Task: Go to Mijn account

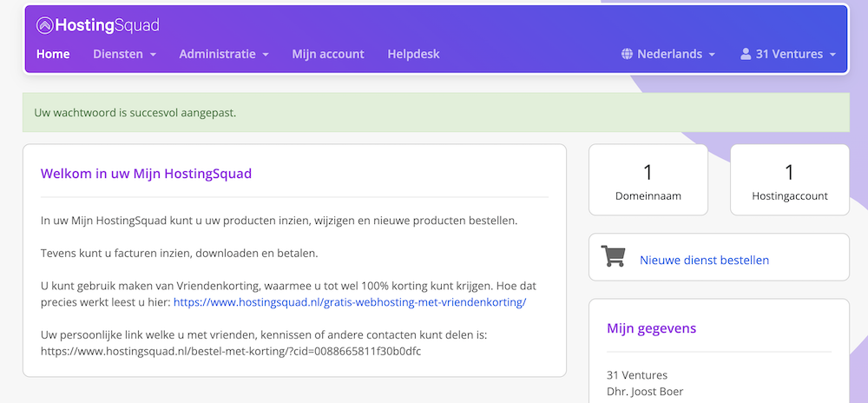Action: 328,54
